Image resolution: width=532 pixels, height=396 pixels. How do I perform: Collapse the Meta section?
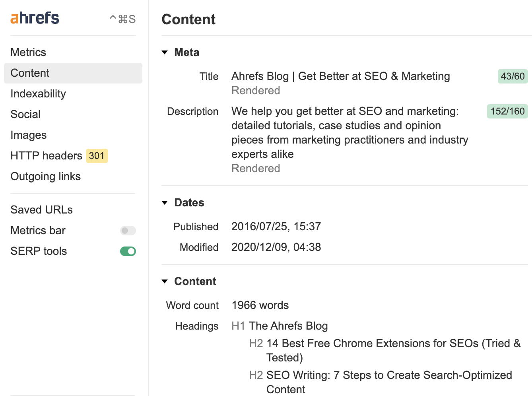165,52
